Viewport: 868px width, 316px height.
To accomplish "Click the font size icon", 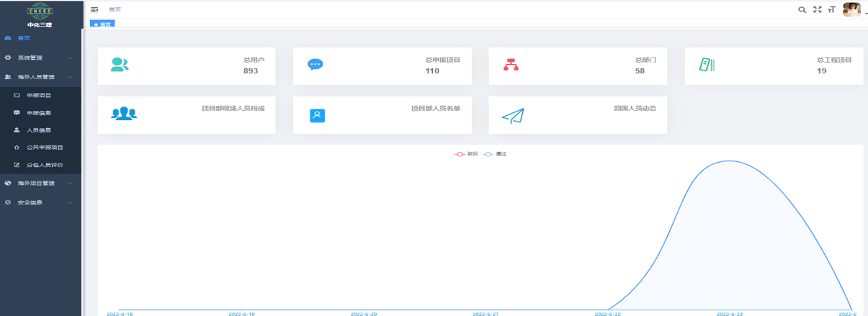I will (831, 9).
